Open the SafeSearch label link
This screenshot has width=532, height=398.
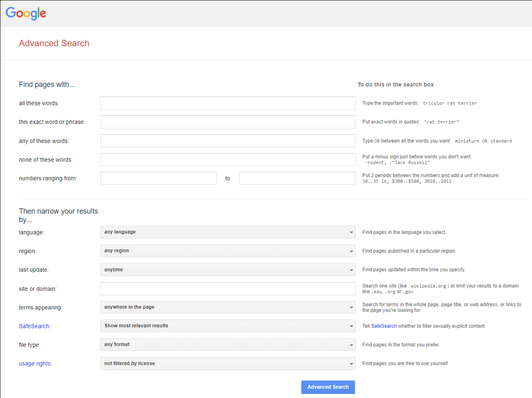coord(34,326)
